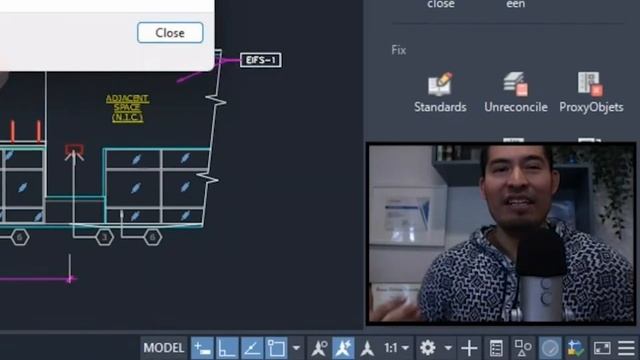The height and width of the screenshot is (360, 640).
Task: Open the ProxyObjets fix tool
Action: (591, 93)
